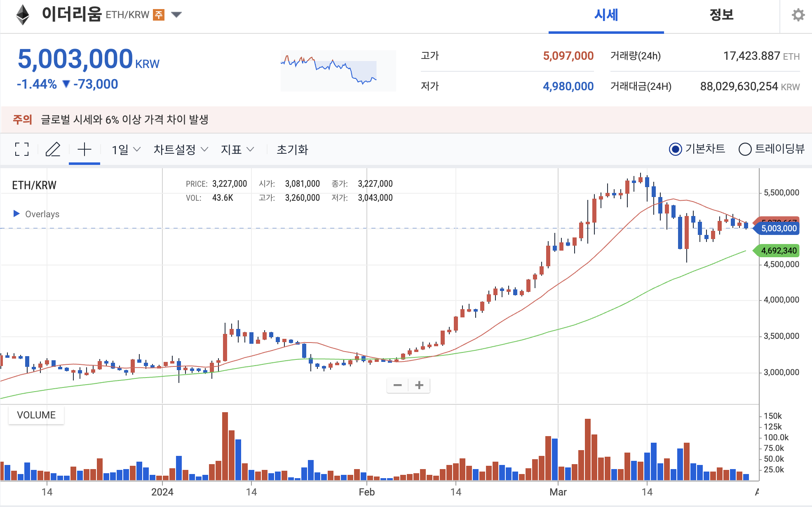Viewport: 812px width, 507px height.
Task: Zoom in with the plus button
Action: (x=419, y=385)
